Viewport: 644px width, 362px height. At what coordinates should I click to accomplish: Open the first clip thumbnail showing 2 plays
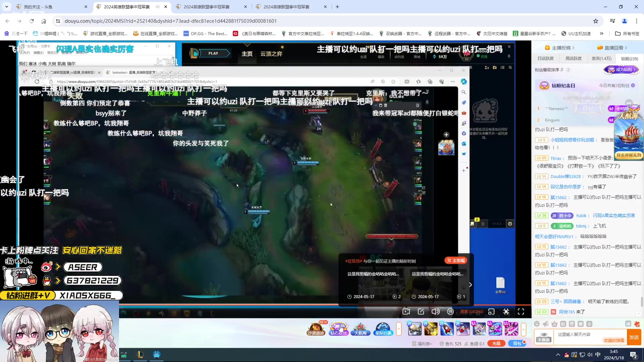click(374, 285)
